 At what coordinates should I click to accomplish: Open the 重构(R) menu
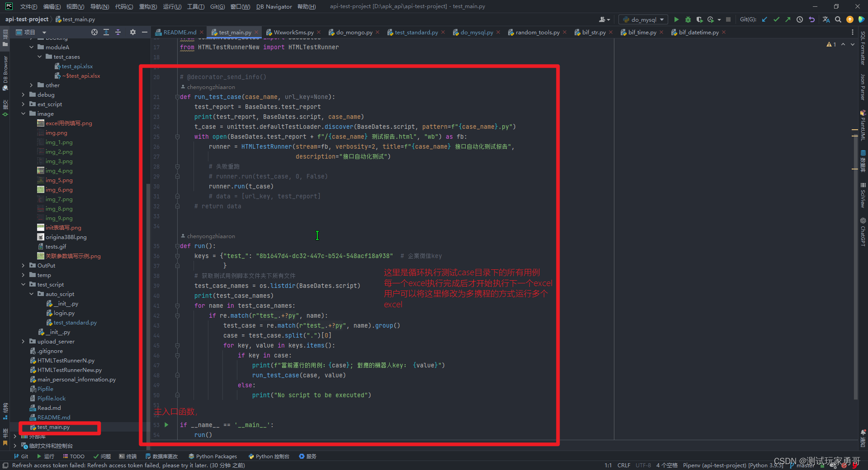tap(148, 6)
